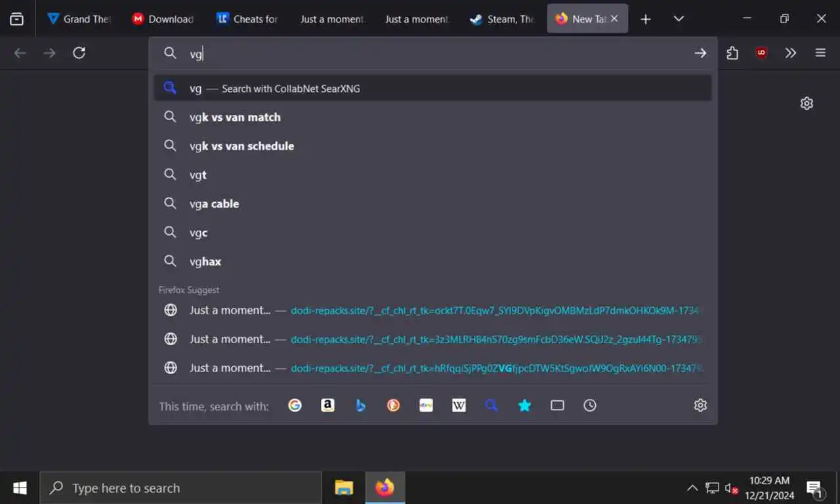Search in History via the clock icon
Screen dimensions: 840x504
click(590, 406)
